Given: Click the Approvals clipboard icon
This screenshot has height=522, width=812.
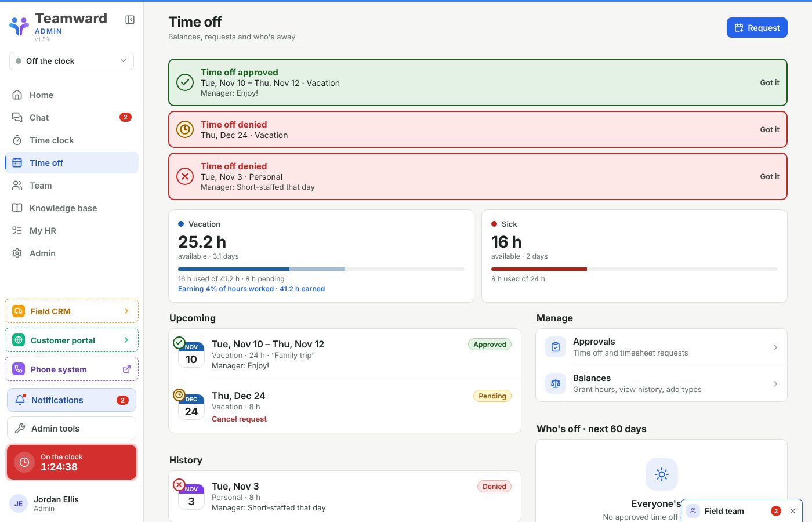Looking at the screenshot, I should (x=556, y=347).
